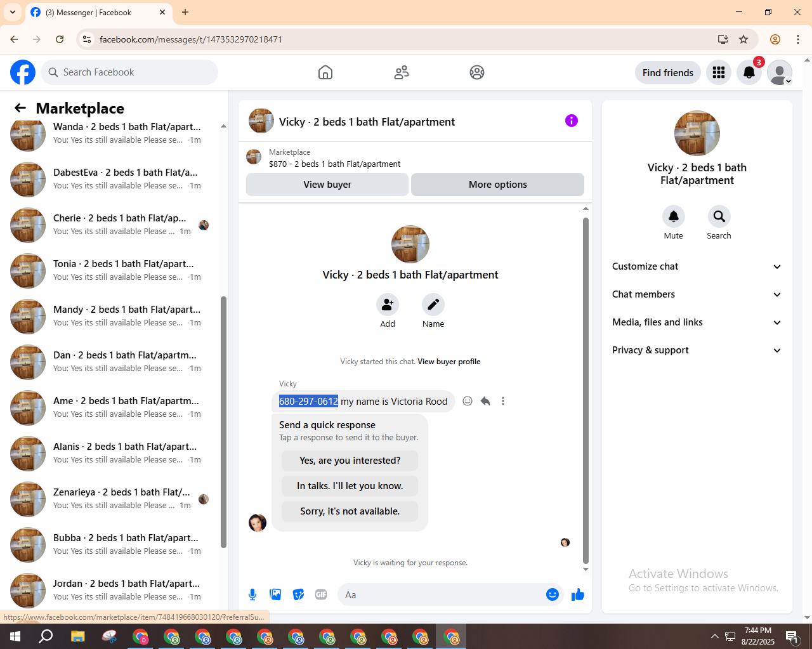Open conversation information purple icon
Image resolution: width=812 pixels, height=649 pixels.
572,121
